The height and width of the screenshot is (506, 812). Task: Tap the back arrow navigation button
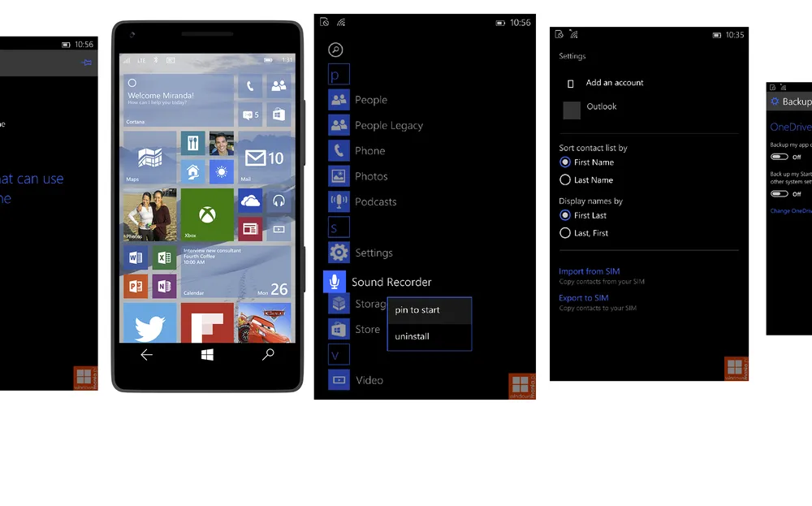[x=147, y=355]
